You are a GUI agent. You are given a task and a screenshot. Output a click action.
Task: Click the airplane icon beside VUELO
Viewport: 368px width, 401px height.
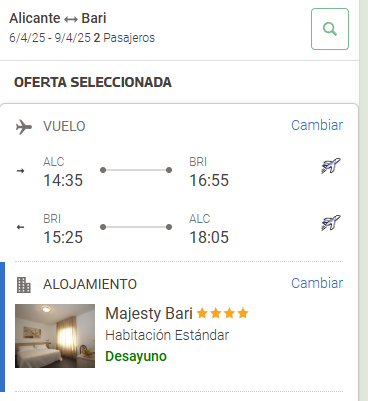coord(24,127)
